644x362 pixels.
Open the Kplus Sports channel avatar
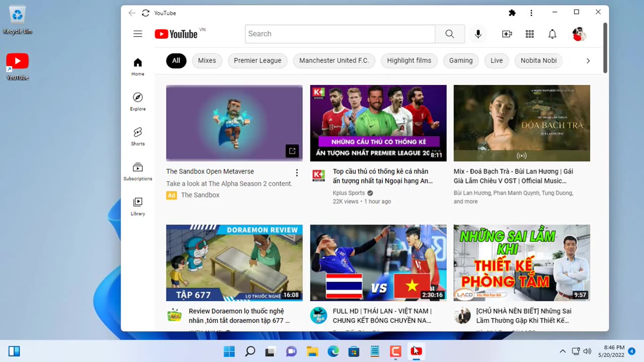click(x=319, y=175)
